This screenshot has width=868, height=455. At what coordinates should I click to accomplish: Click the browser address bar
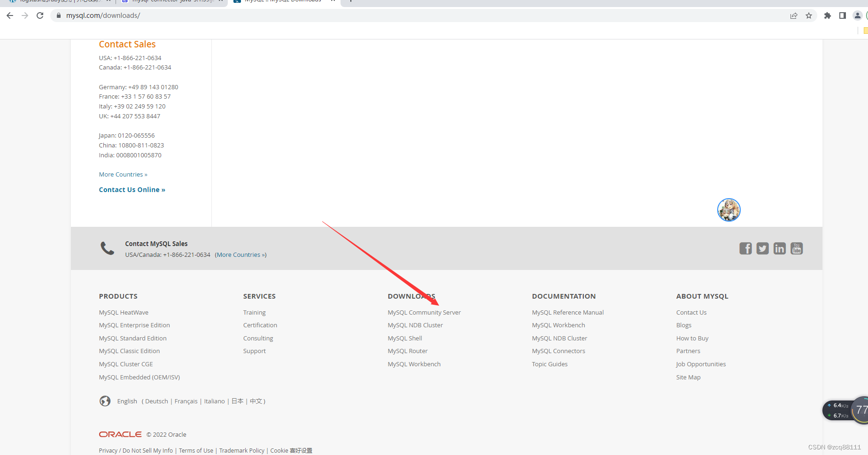point(188,15)
